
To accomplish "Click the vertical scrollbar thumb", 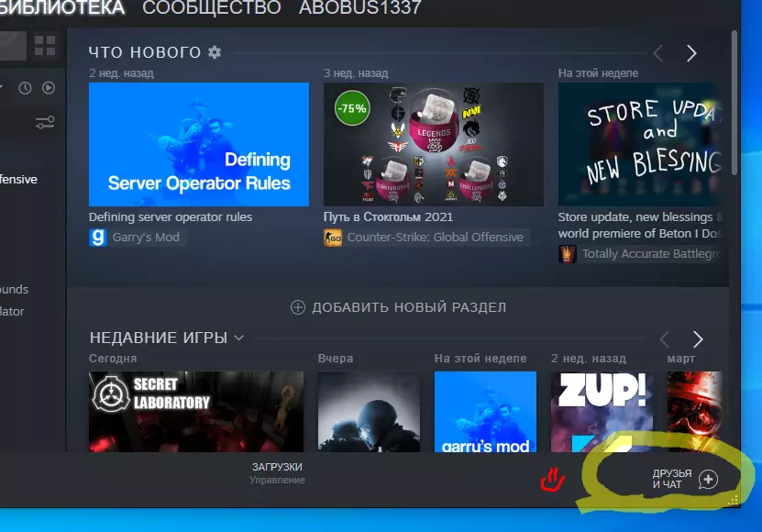I will point(734,102).
